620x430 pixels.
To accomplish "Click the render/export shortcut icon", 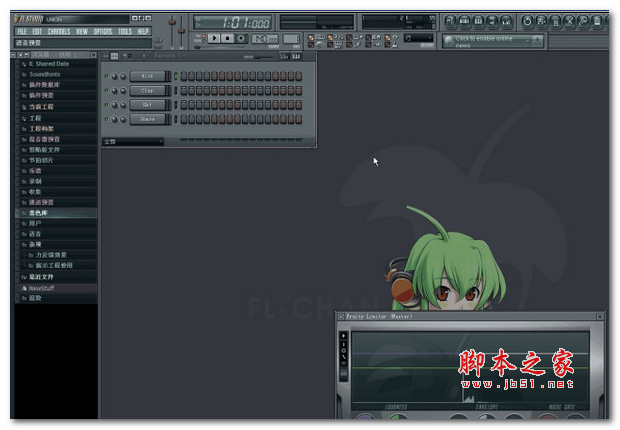I will tap(555, 21).
